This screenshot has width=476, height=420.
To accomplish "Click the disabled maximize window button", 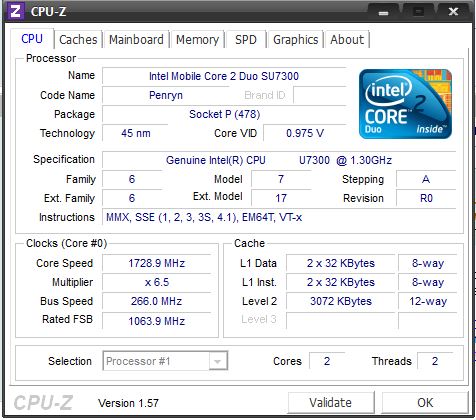I will point(418,12).
